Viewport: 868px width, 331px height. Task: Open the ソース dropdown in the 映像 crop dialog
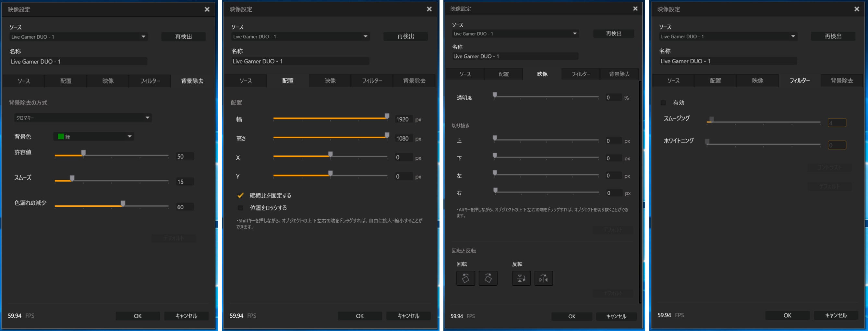click(515, 34)
